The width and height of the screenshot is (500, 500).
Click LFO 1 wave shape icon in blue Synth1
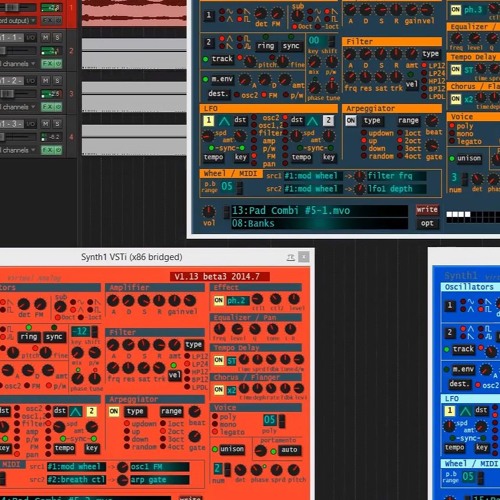tap(465, 411)
